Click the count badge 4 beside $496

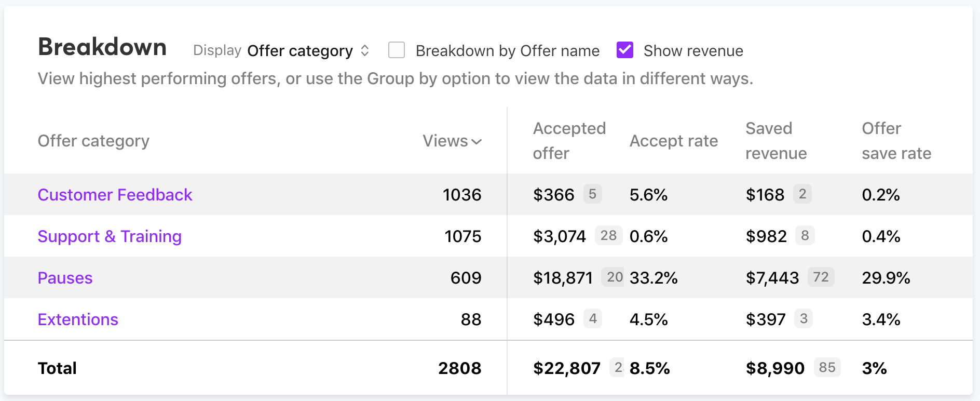pyautogui.click(x=593, y=319)
